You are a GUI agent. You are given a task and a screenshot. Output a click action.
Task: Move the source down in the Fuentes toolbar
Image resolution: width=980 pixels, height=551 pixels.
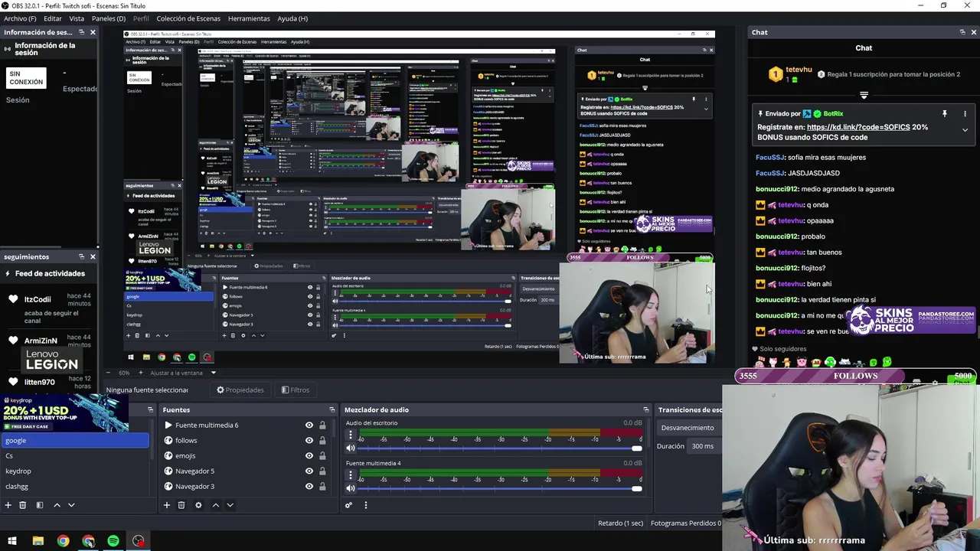(x=230, y=505)
